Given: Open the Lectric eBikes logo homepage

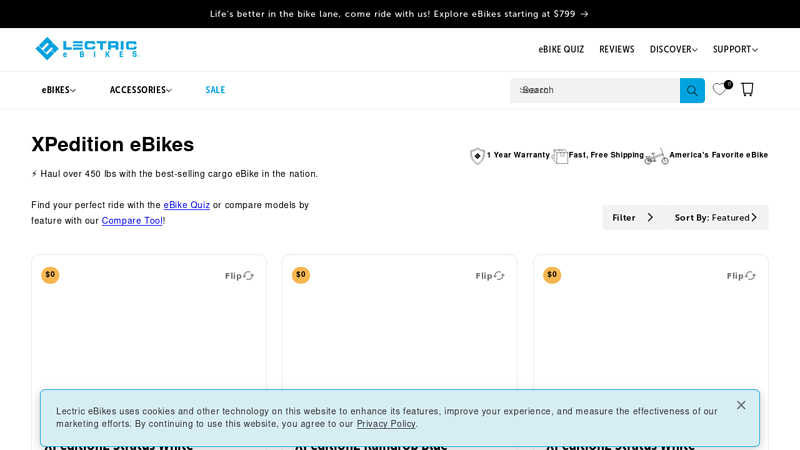Looking at the screenshot, I should pos(87,49).
